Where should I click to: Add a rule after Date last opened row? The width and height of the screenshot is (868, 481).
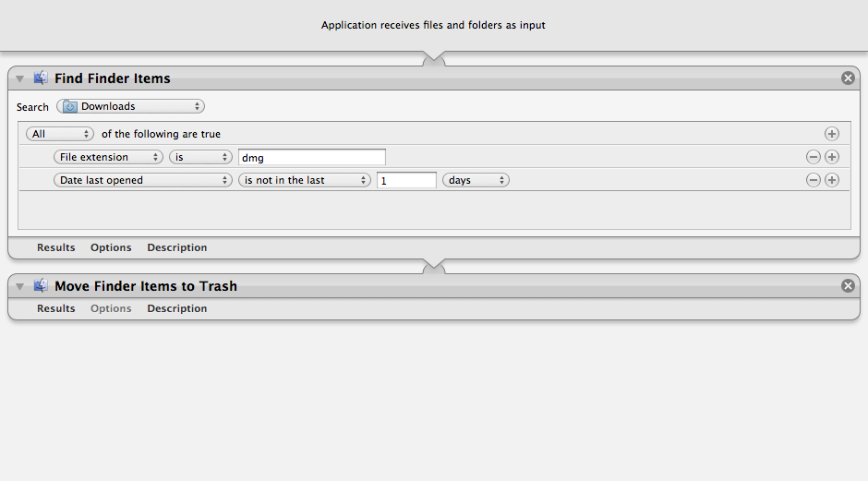pos(831,180)
